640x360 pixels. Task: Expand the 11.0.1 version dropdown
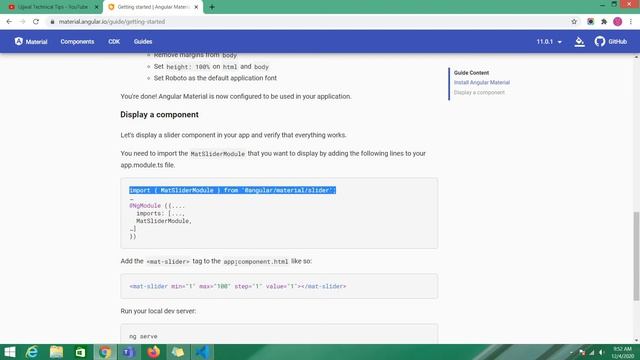click(x=549, y=42)
